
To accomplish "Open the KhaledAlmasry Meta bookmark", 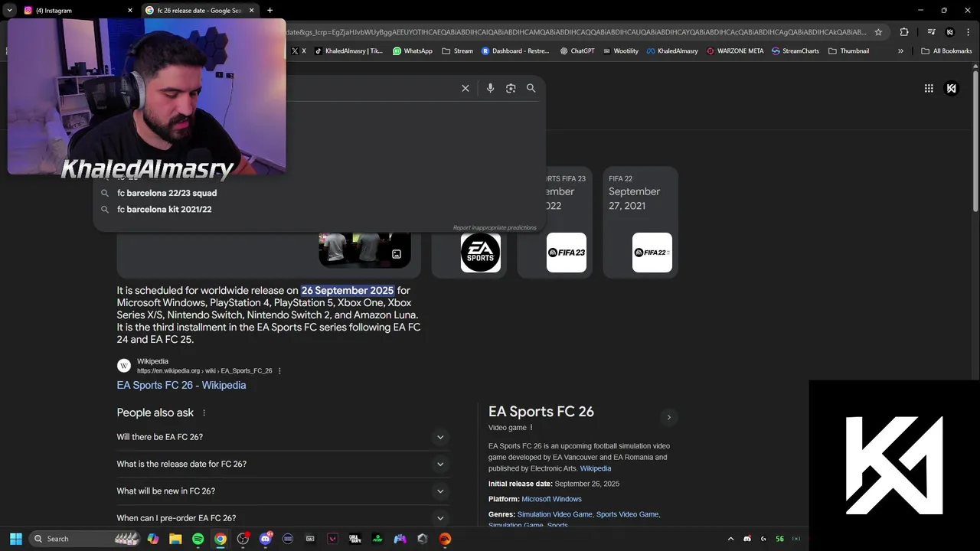I will coord(672,51).
